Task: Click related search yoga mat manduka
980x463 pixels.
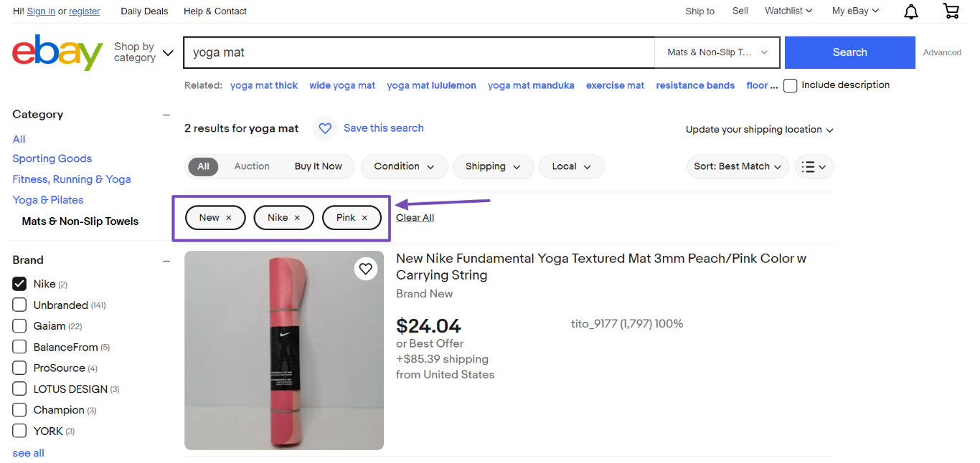Action: (x=531, y=85)
